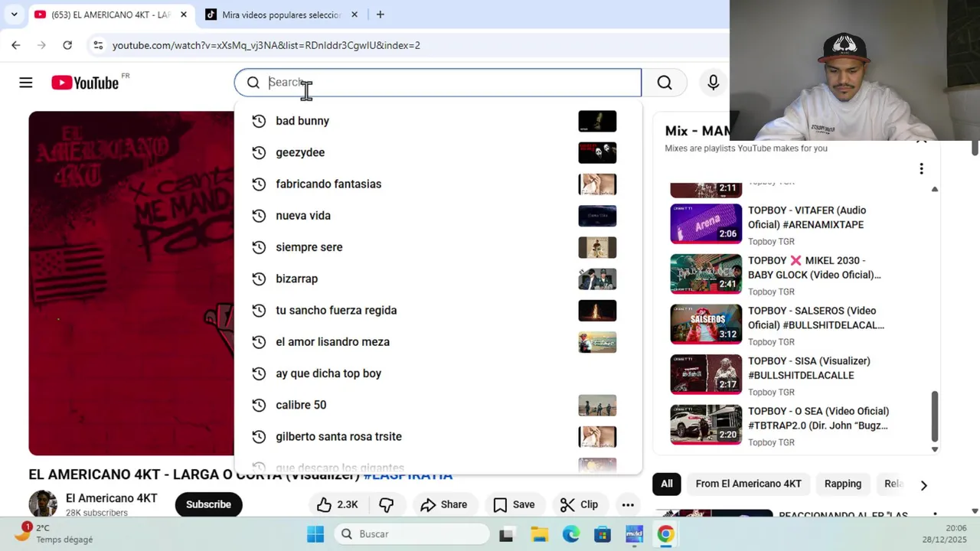Image resolution: width=980 pixels, height=551 pixels.
Task: Open the YouTube hamburger guide menu
Action: pyautogui.click(x=26, y=83)
